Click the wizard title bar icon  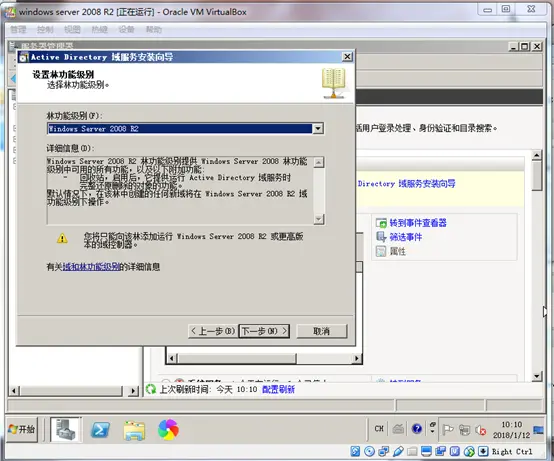tap(24, 57)
